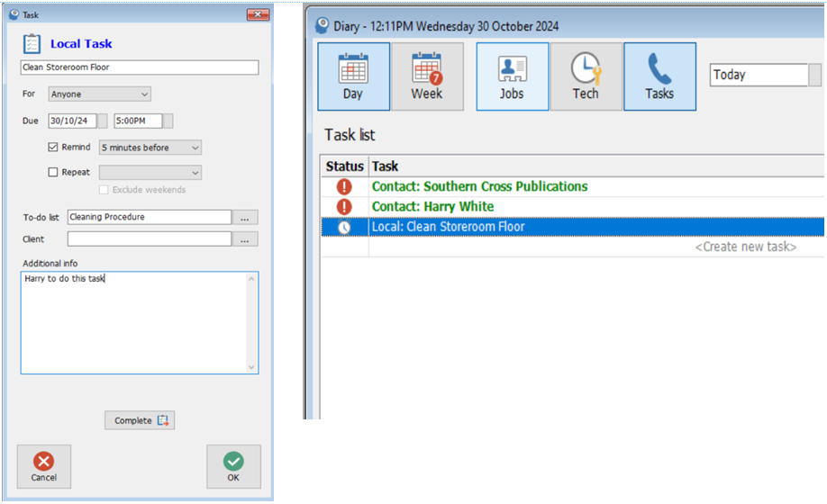The width and height of the screenshot is (827, 504).
Task: Enable the Repeat checkbox
Action: [53, 173]
